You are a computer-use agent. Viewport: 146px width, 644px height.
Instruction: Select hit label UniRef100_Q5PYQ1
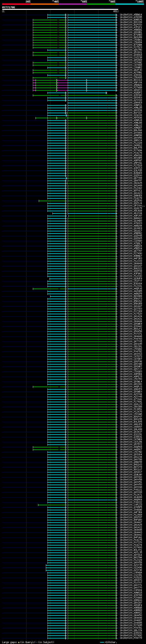[131, 163]
